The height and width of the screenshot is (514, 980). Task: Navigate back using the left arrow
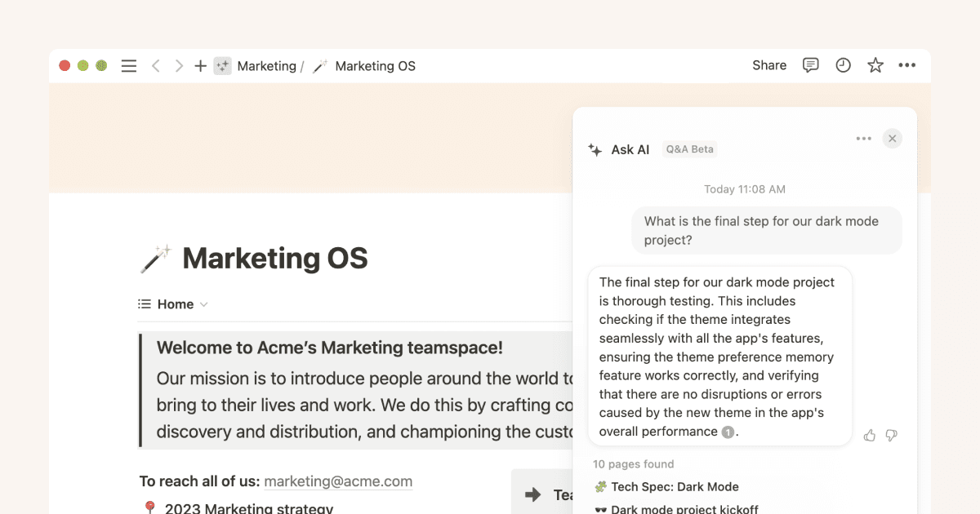155,65
